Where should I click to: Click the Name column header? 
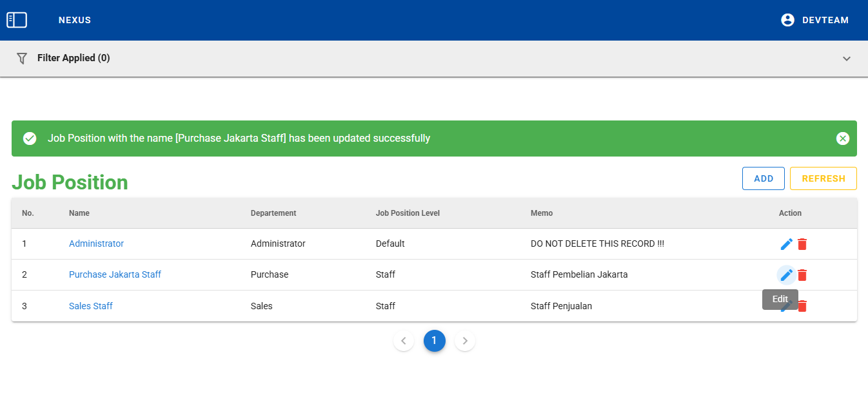(79, 213)
